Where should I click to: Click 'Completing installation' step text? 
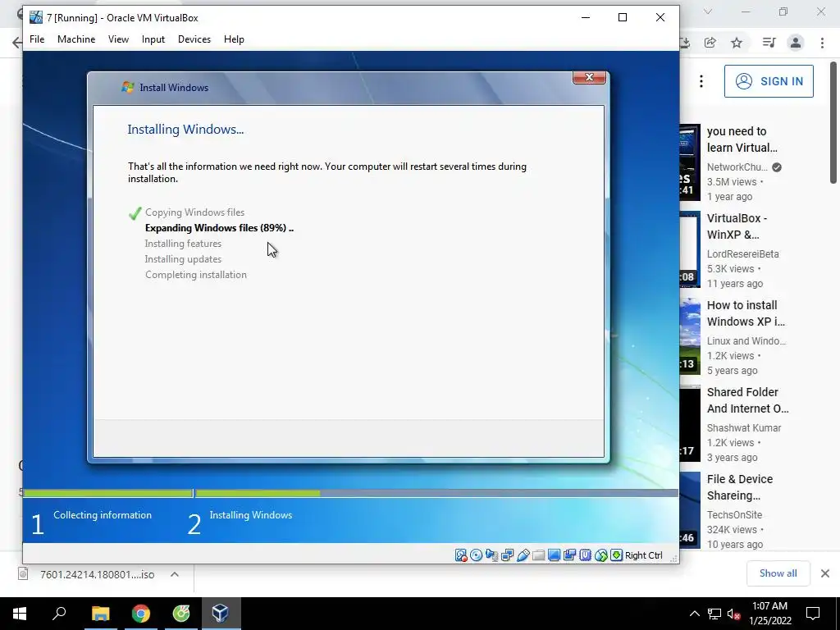click(196, 274)
